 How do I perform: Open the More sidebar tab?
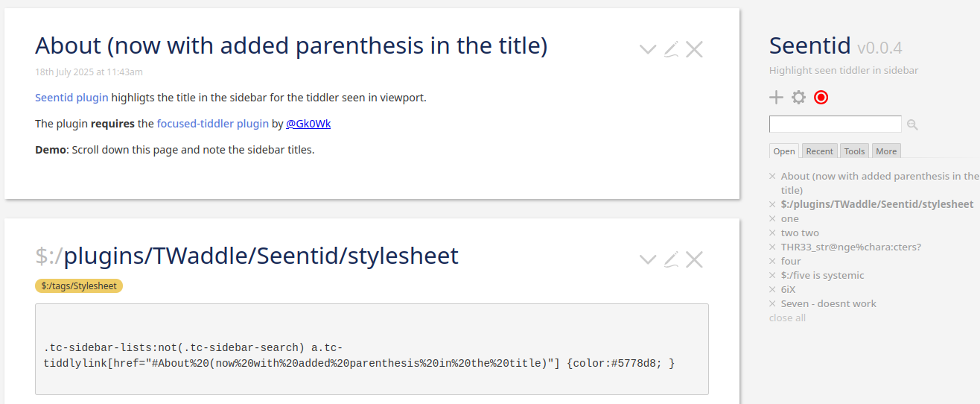(886, 151)
